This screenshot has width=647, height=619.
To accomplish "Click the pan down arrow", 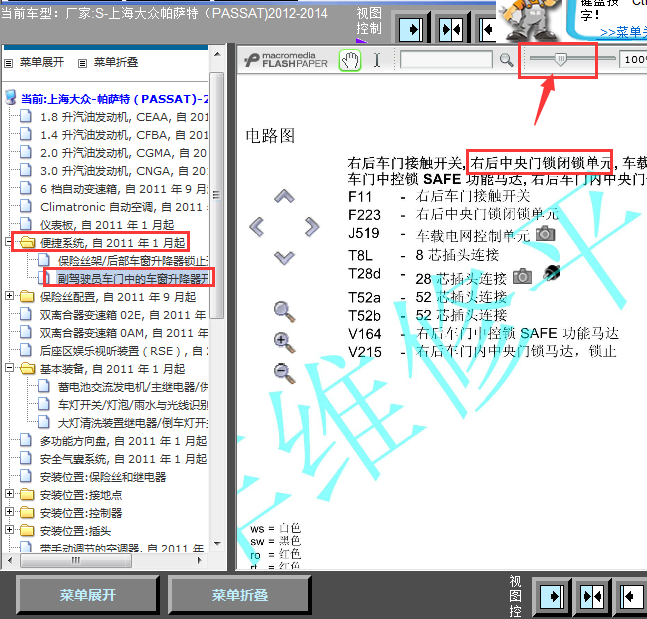I will pyautogui.click(x=284, y=258).
